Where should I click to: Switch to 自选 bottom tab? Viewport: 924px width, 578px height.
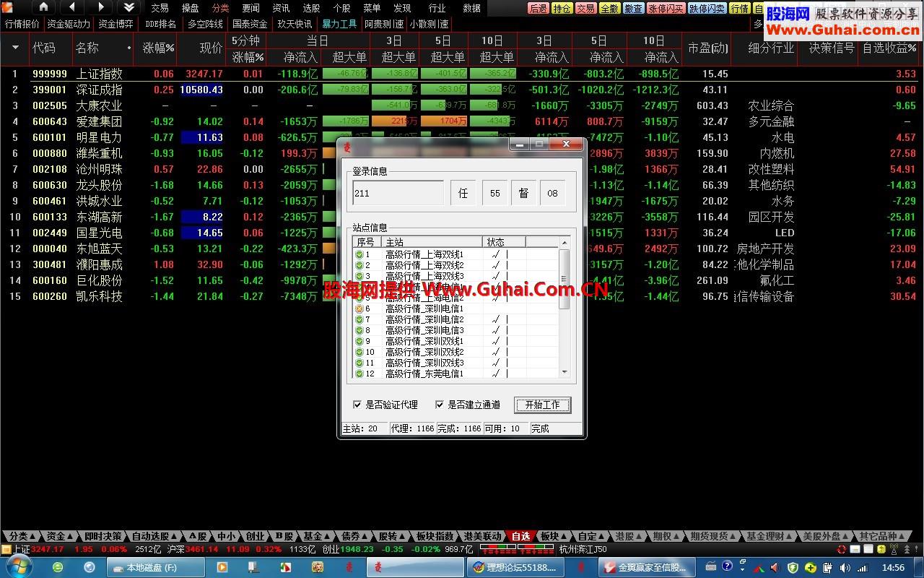[520, 536]
